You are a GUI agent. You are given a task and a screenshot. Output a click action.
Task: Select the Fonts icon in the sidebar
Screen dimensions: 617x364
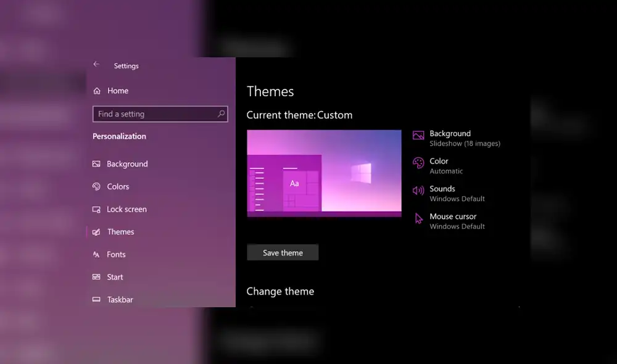(x=96, y=254)
